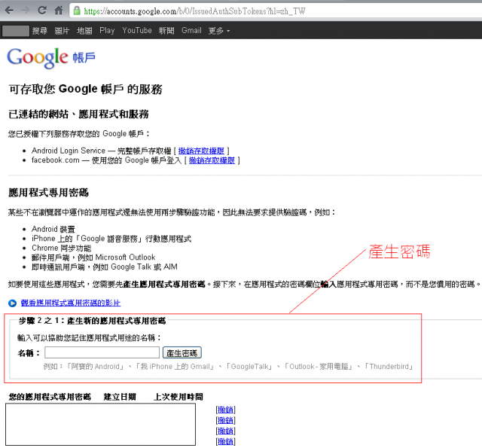The height and width of the screenshot is (448, 482).
Task: Open 圖片 in the black Google bar
Action: point(62,31)
